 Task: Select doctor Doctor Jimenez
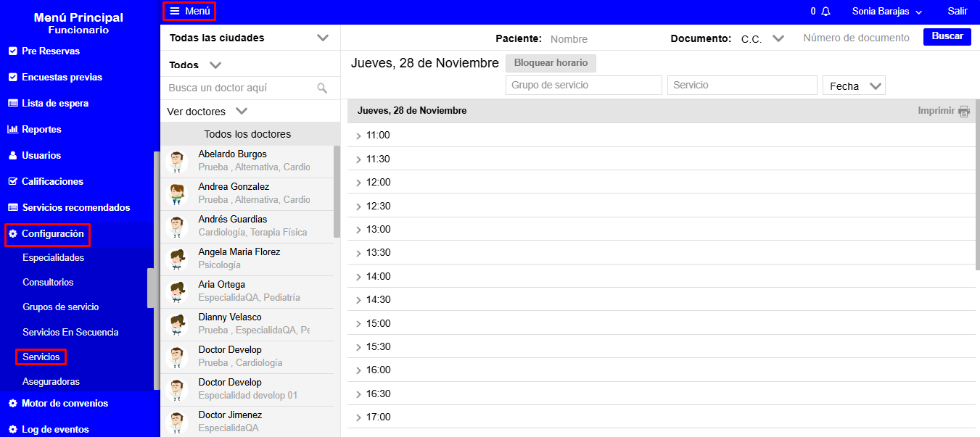coord(247,422)
